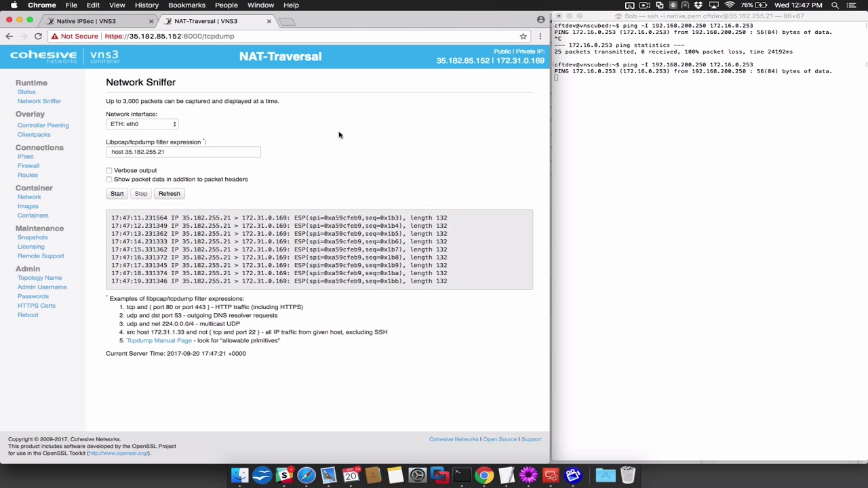This screenshot has width=868, height=488.
Task: Launch Safari from the dock
Action: 307,476
